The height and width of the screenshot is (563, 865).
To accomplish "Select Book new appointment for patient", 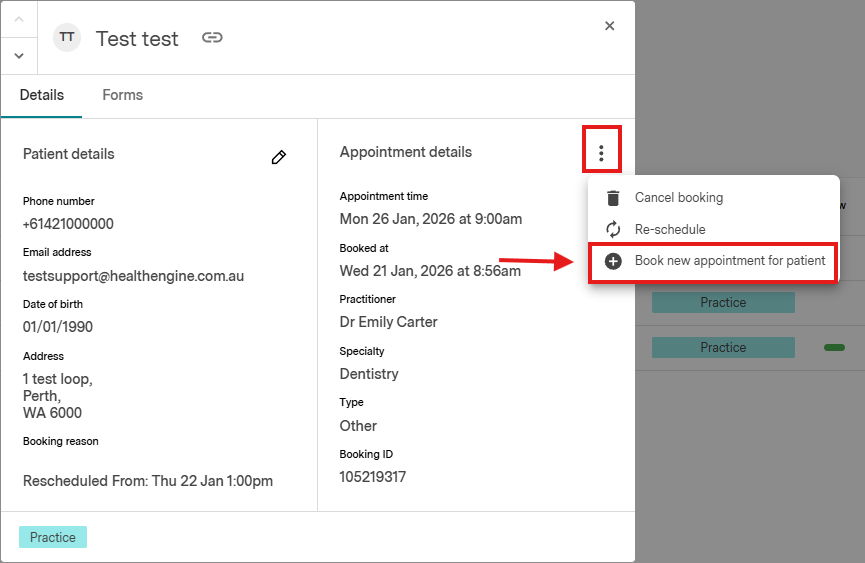I will pyautogui.click(x=729, y=261).
